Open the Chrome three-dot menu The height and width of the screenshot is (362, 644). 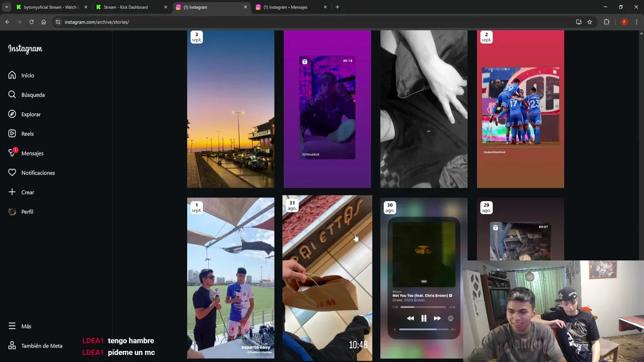[636, 22]
